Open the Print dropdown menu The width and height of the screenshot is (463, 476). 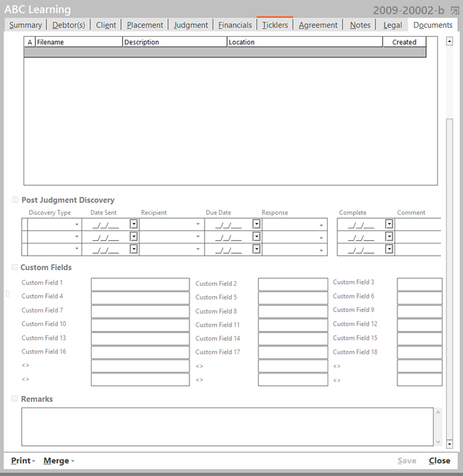(x=23, y=460)
